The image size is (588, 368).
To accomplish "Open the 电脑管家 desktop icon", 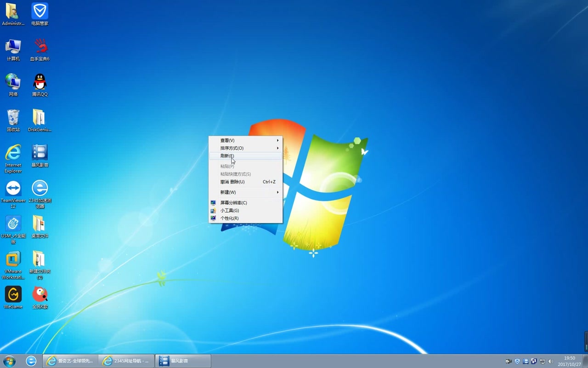I will coord(40,14).
